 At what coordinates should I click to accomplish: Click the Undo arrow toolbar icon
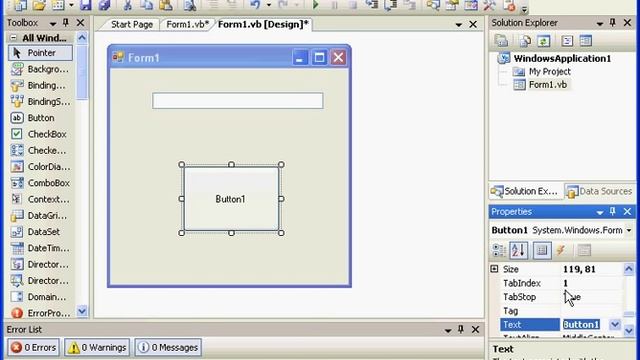point(256,5)
